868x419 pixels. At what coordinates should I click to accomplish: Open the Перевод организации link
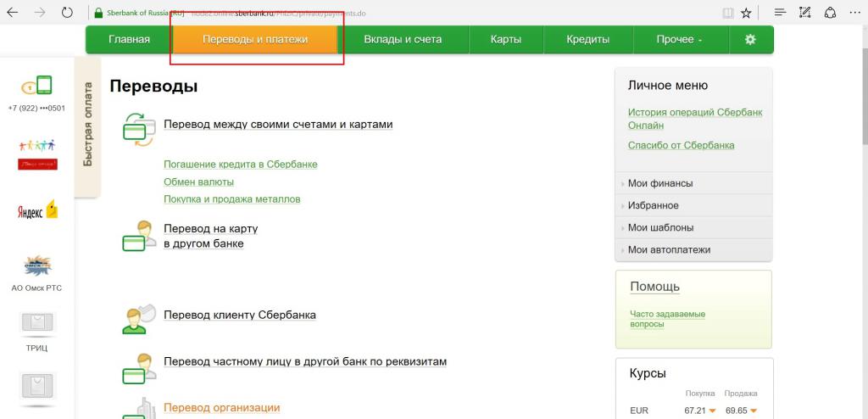[222, 408]
